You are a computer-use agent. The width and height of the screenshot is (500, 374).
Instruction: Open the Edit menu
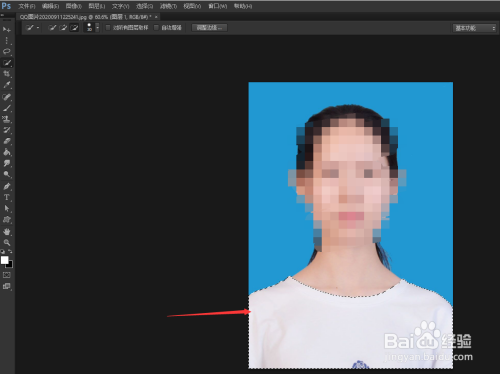pyautogui.click(x=50, y=6)
